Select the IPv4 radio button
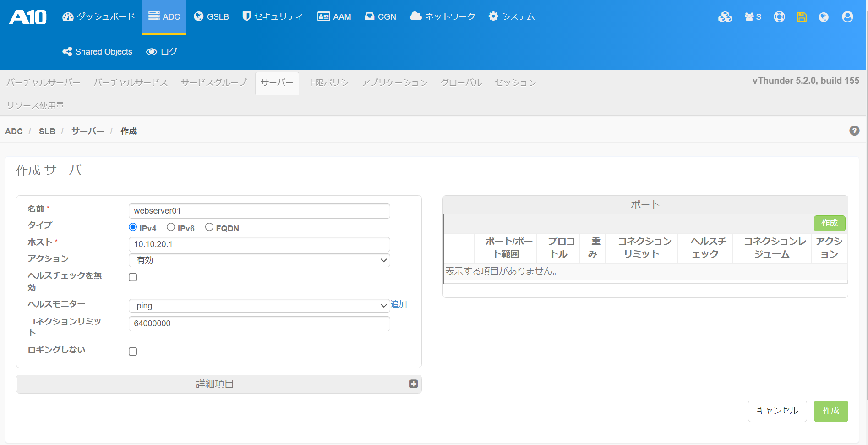The width and height of the screenshot is (868, 445). click(133, 227)
